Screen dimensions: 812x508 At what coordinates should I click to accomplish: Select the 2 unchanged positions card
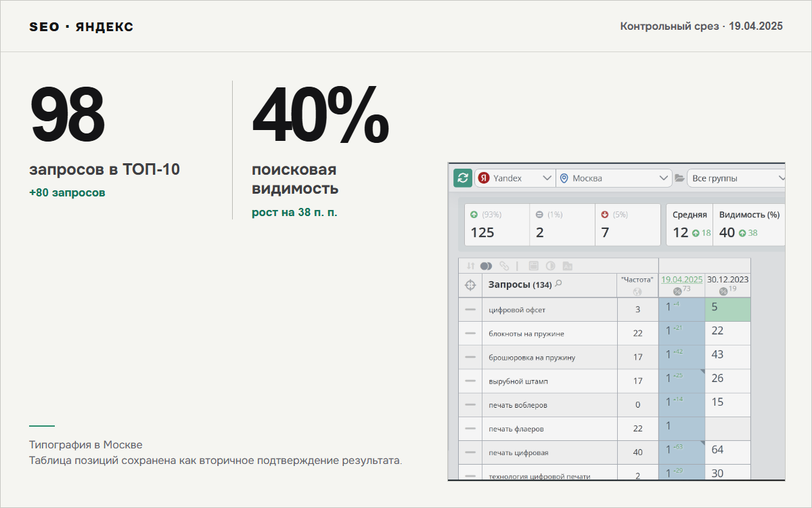562,225
